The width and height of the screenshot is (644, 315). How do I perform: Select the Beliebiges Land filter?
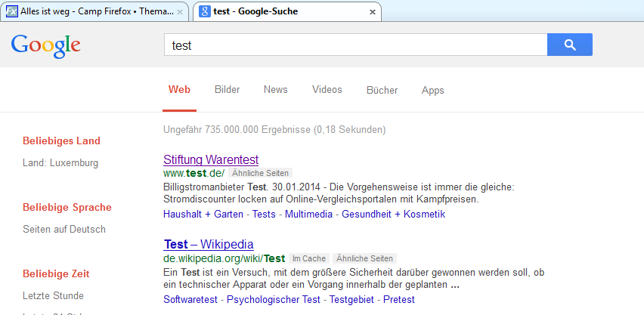pos(62,141)
